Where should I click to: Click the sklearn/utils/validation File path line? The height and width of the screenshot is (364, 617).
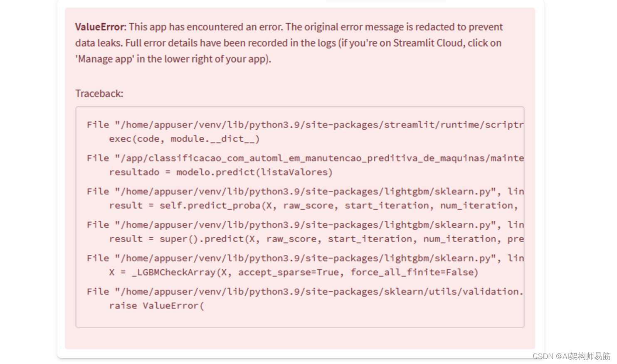coord(305,292)
